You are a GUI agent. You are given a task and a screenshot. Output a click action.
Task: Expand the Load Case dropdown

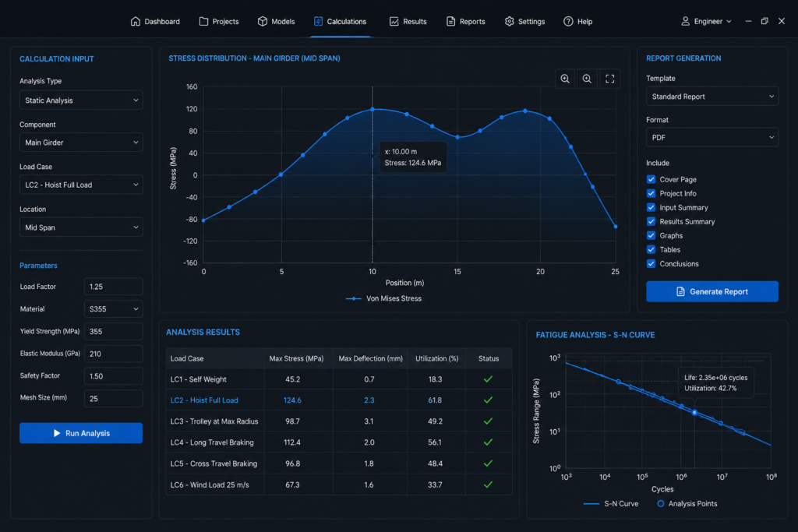point(81,185)
